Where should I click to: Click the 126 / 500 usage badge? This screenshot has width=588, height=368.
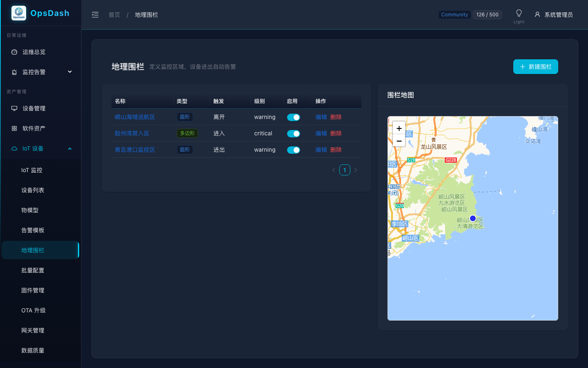coord(487,15)
